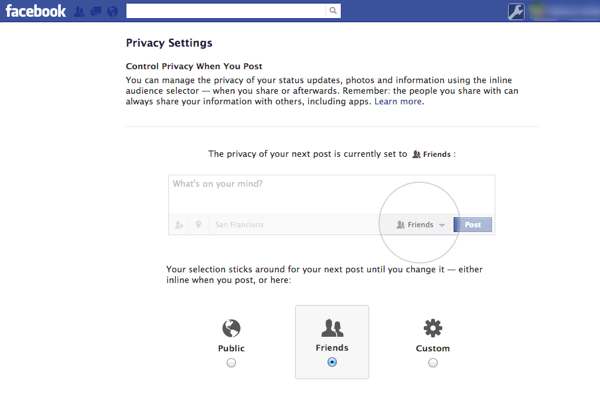Screen dimensions: 600x400
Task: Click the top search input field
Action: click(228, 12)
